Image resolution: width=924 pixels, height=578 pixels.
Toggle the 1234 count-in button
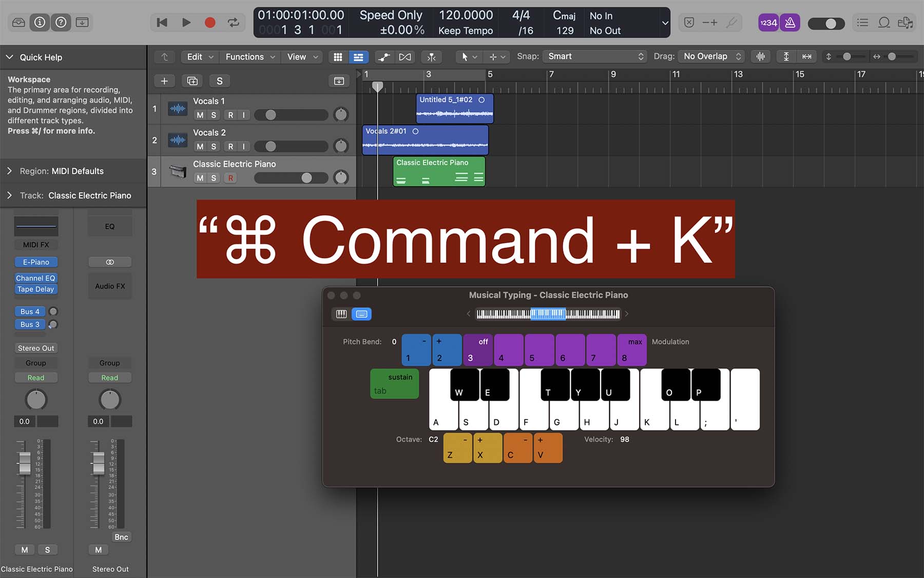click(768, 23)
